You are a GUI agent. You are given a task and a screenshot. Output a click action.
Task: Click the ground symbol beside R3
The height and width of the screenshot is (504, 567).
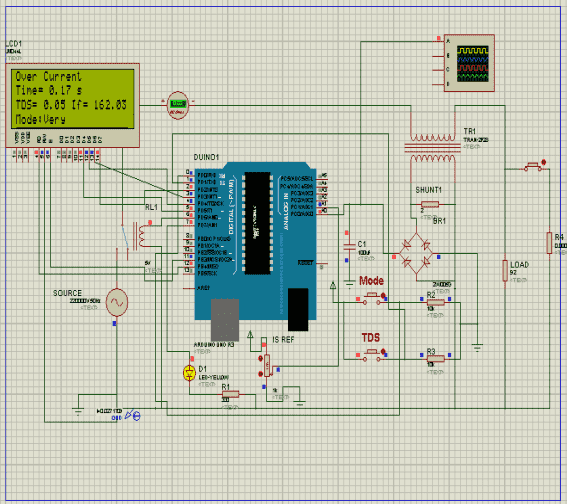[x=477, y=348]
